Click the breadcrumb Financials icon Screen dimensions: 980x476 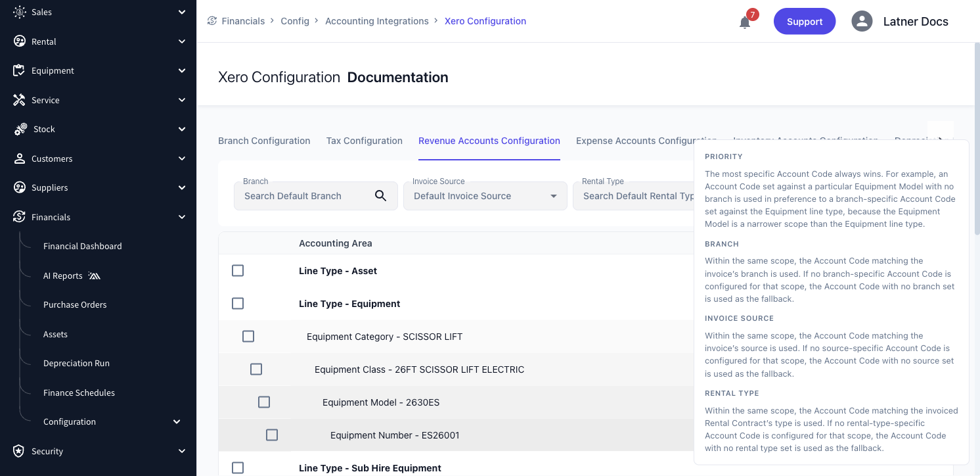click(x=212, y=21)
